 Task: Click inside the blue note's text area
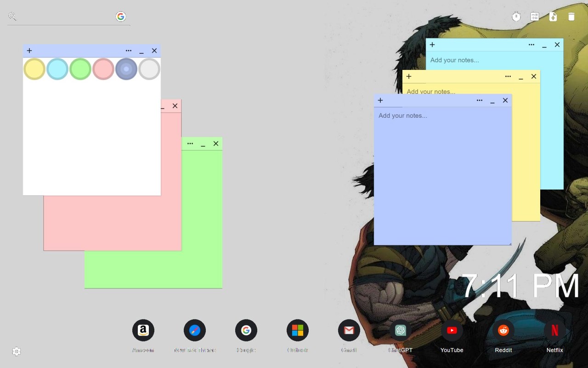click(443, 176)
